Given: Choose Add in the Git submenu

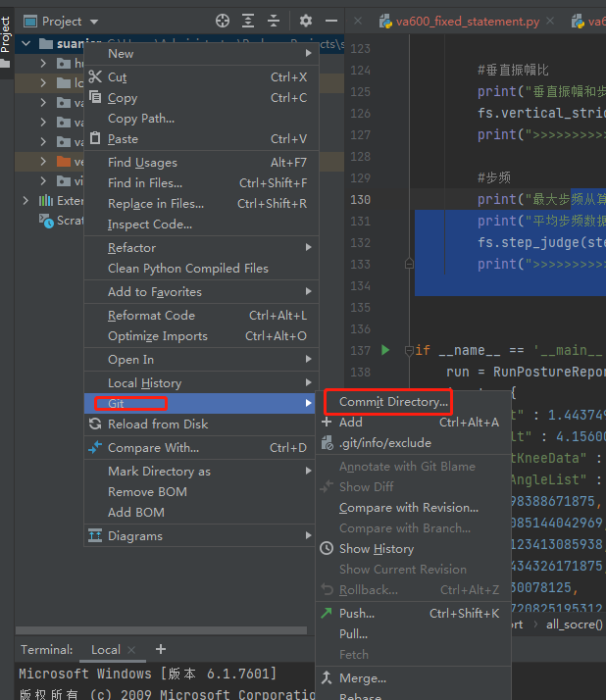Looking at the screenshot, I should [413, 423].
